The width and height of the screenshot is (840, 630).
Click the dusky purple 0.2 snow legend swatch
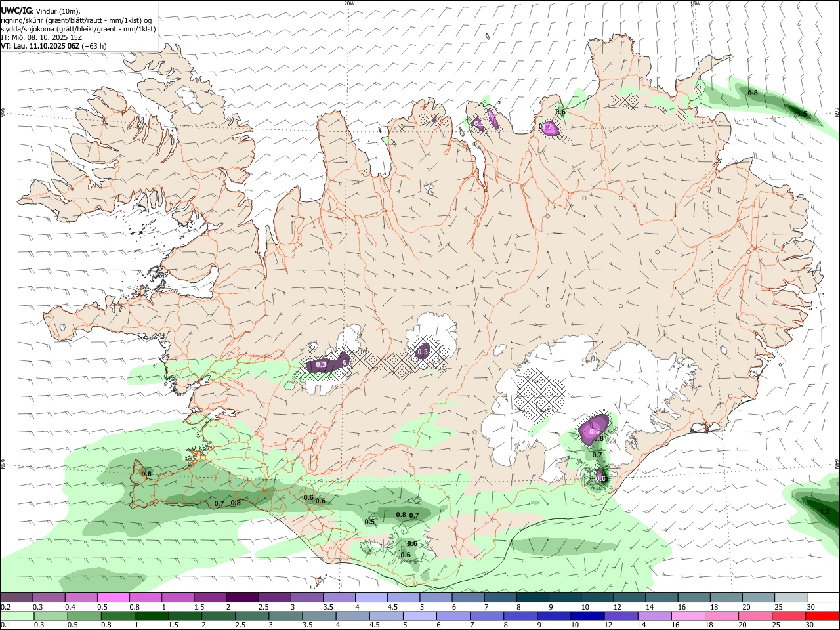tap(16, 598)
